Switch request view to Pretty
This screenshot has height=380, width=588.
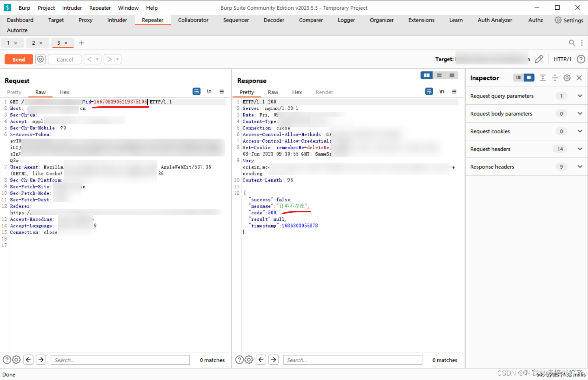point(14,92)
